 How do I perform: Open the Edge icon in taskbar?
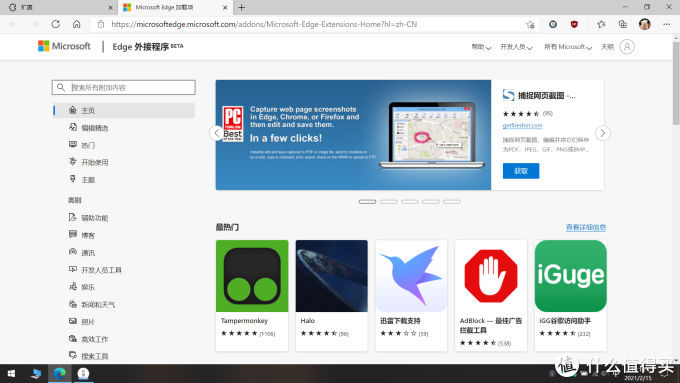pyautogui.click(x=59, y=373)
